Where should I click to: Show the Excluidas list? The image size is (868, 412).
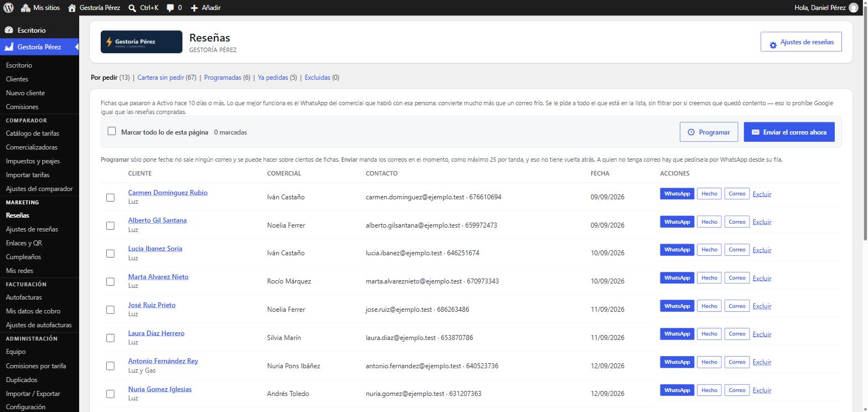pyautogui.click(x=317, y=78)
